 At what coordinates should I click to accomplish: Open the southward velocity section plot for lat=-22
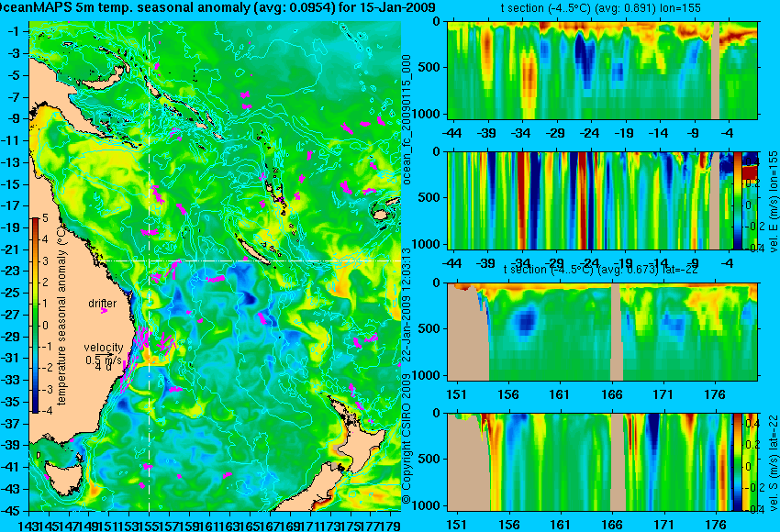602,462
